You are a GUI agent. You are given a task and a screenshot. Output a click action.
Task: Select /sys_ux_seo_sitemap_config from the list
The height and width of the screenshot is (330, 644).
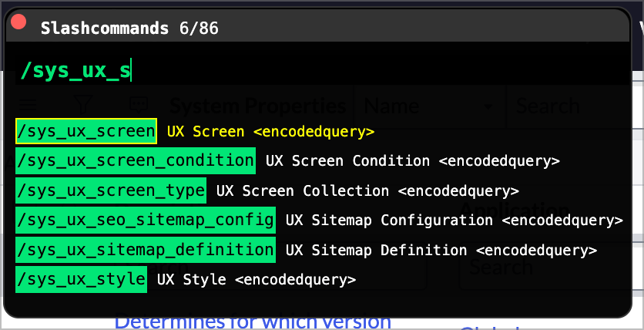click(145, 220)
